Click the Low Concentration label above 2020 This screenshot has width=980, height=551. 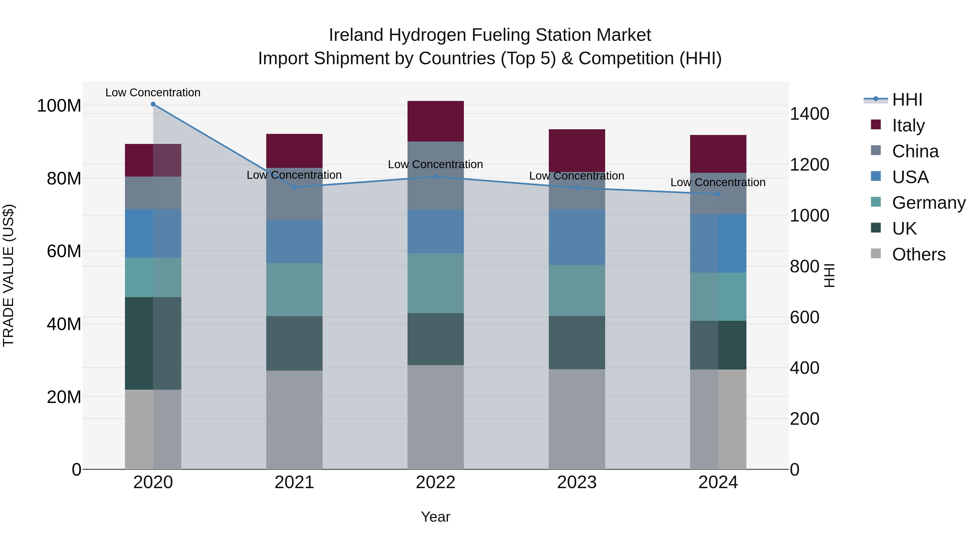(x=153, y=93)
